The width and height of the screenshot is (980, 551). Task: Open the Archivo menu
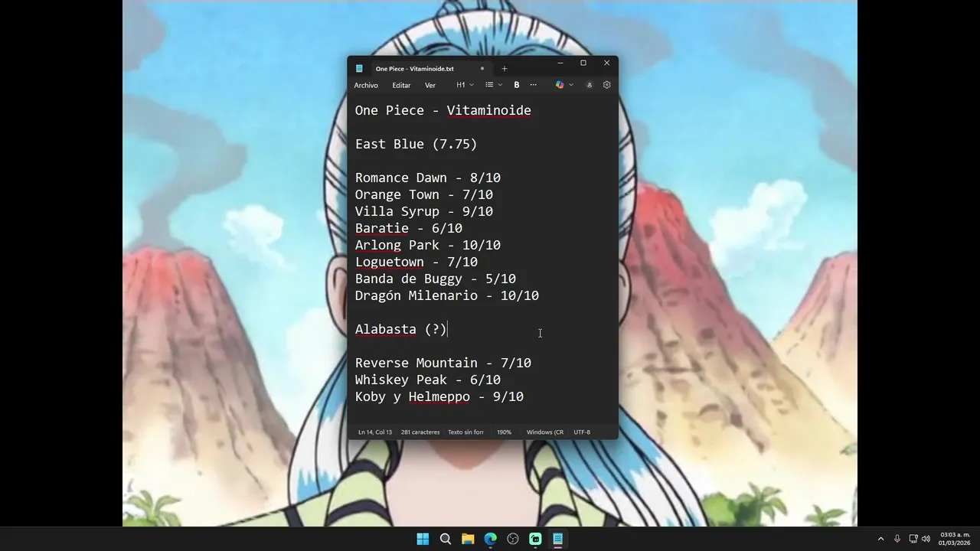point(366,85)
